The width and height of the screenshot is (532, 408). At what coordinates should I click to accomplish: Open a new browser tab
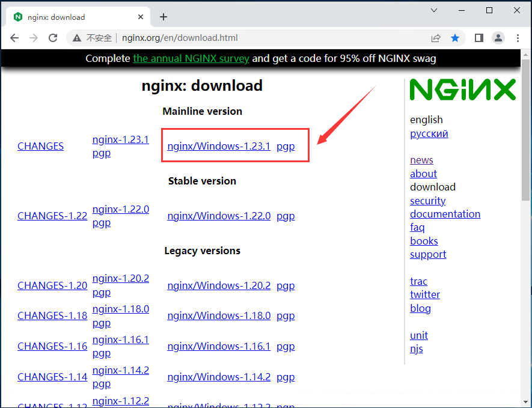tap(163, 16)
